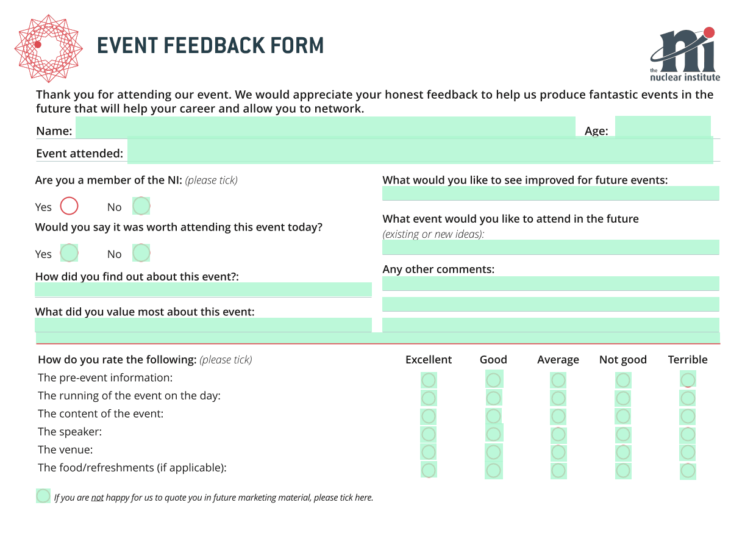Select Yes for worth attending this event
The image size is (756, 533).
click(x=69, y=253)
